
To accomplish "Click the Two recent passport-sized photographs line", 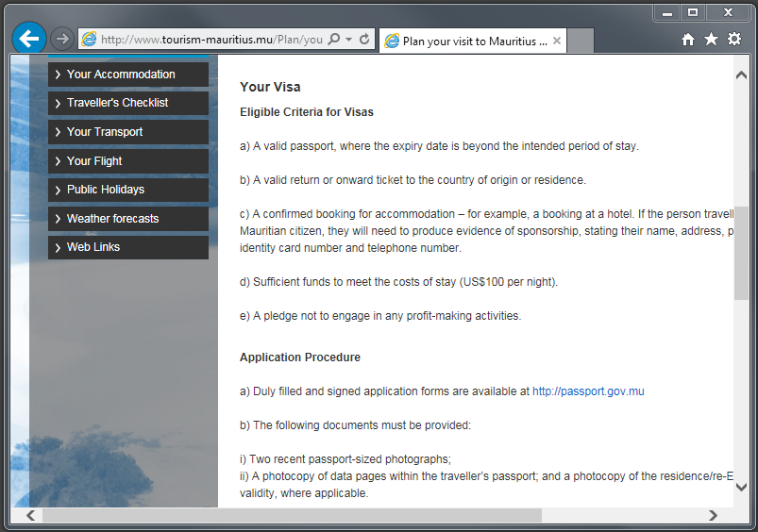I will click(345, 459).
